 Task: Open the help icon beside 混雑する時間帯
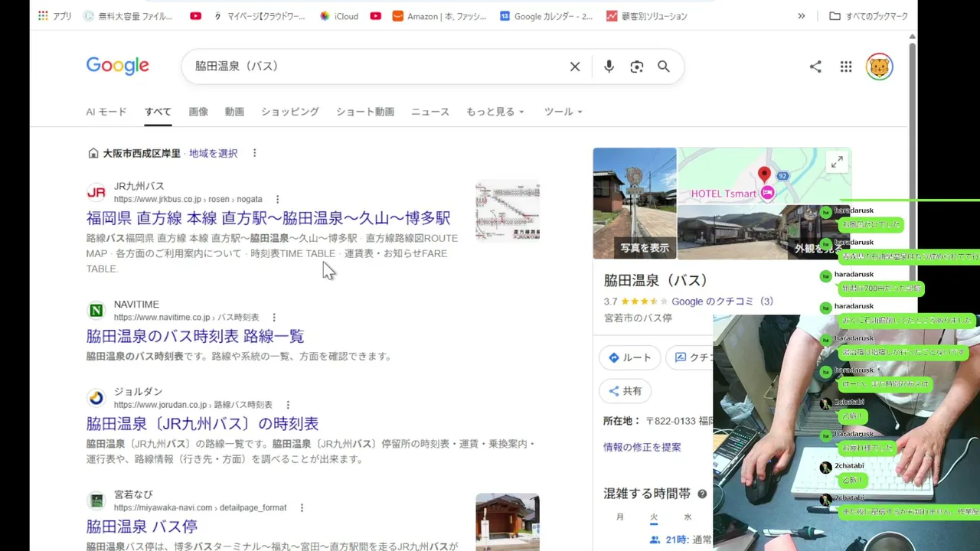(702, 494)
